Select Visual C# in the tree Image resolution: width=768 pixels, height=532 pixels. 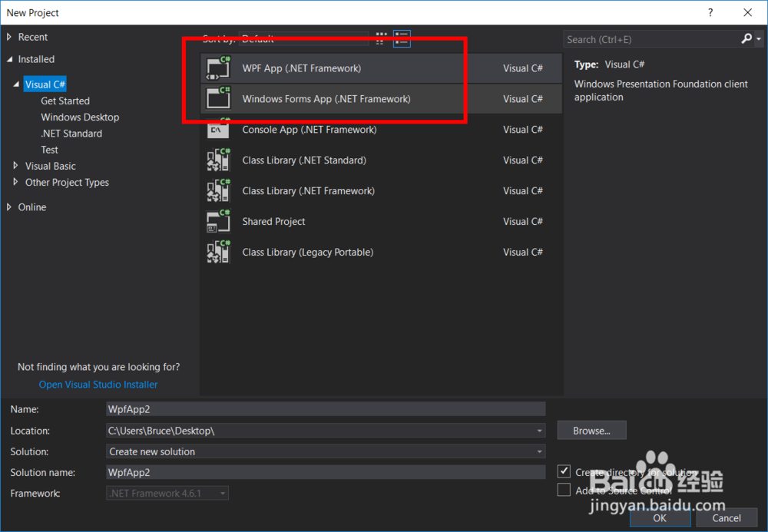tap(45, 84)
